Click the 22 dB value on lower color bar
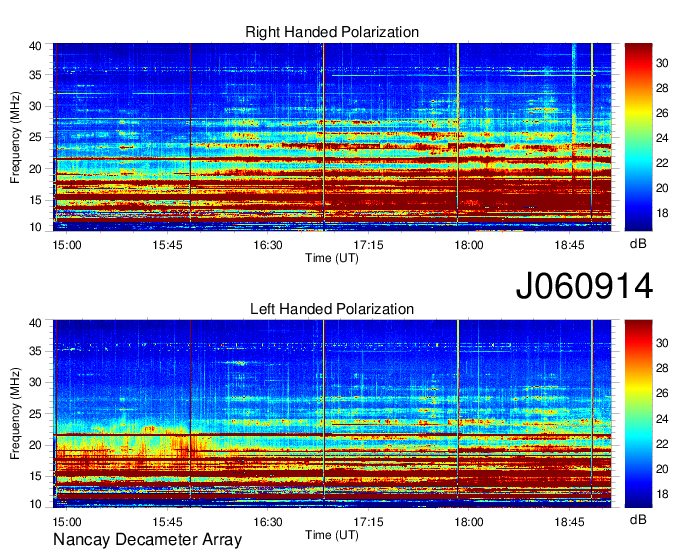 click(662, 444)
